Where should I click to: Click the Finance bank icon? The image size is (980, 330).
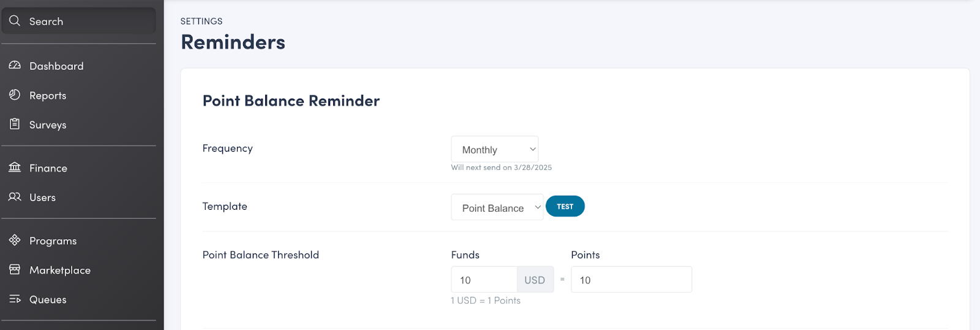coord(15,167)
